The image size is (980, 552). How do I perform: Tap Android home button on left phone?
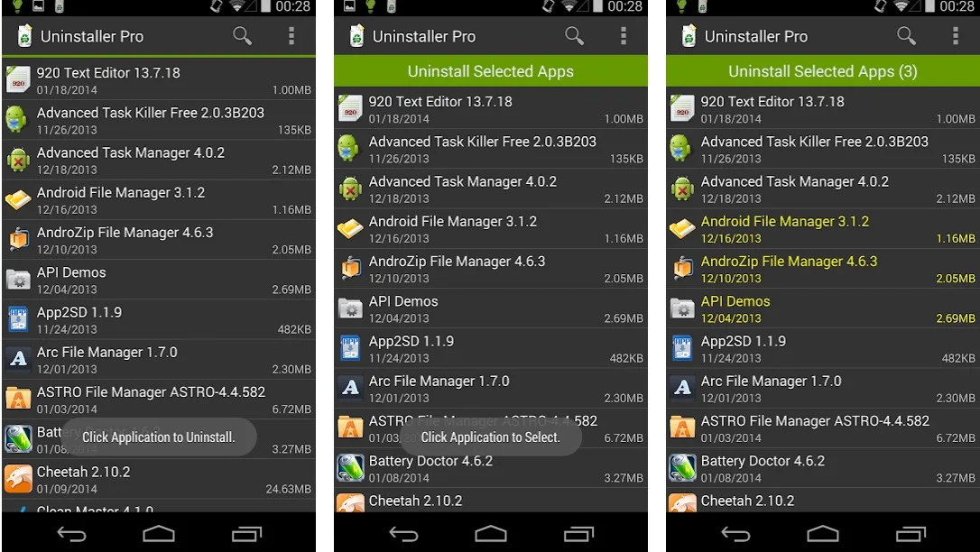pos(159,533)
